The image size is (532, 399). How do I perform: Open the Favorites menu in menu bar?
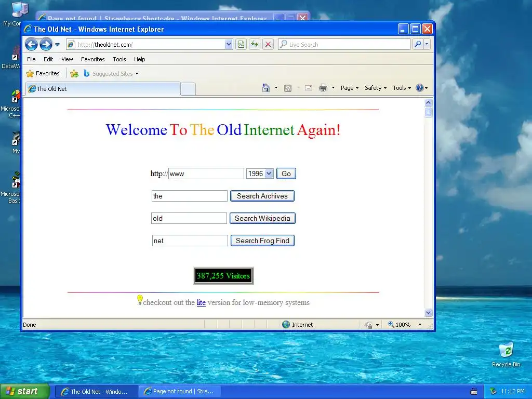pos(92,59)
